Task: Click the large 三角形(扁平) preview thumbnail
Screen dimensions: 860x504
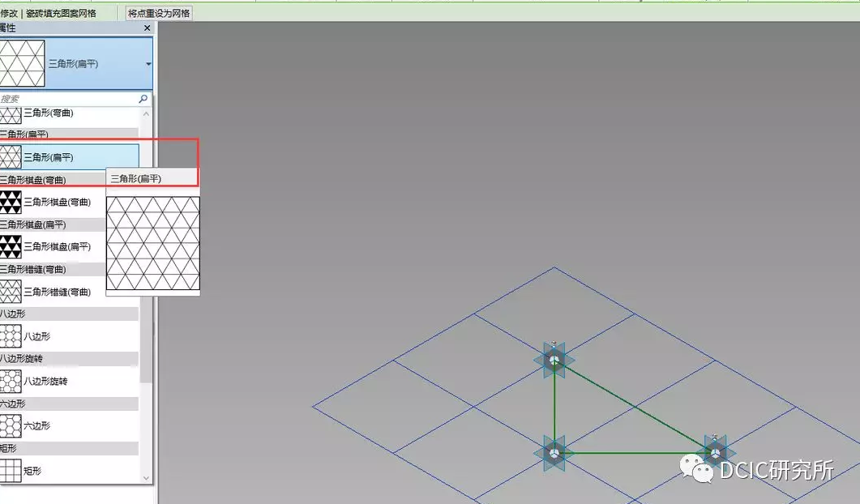Action: [x=22, y=64]
